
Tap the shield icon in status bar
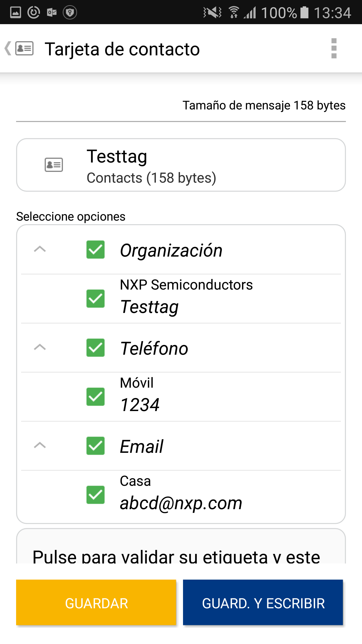tap(70, 12)
